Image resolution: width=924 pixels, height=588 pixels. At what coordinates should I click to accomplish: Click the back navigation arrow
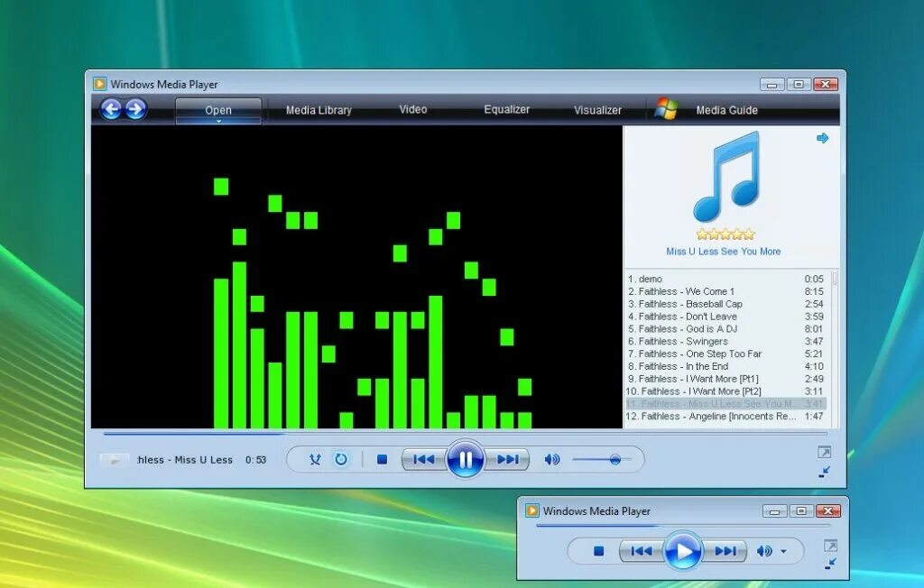tap(110, 108)
